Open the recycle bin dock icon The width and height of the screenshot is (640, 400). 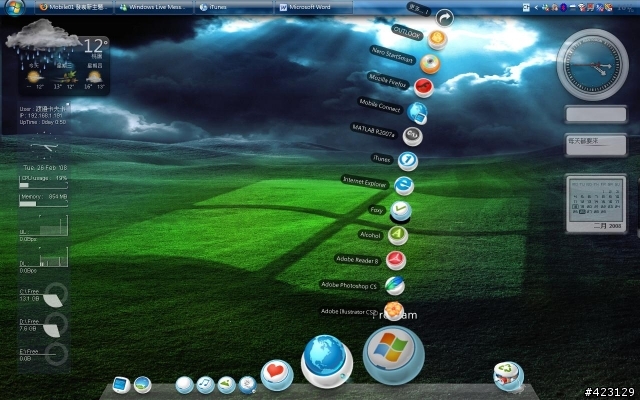[x=508, y=376]
